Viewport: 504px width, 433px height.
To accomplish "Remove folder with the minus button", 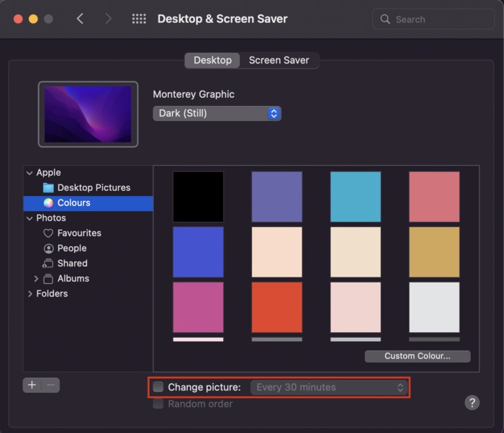I will pos(51,385).
